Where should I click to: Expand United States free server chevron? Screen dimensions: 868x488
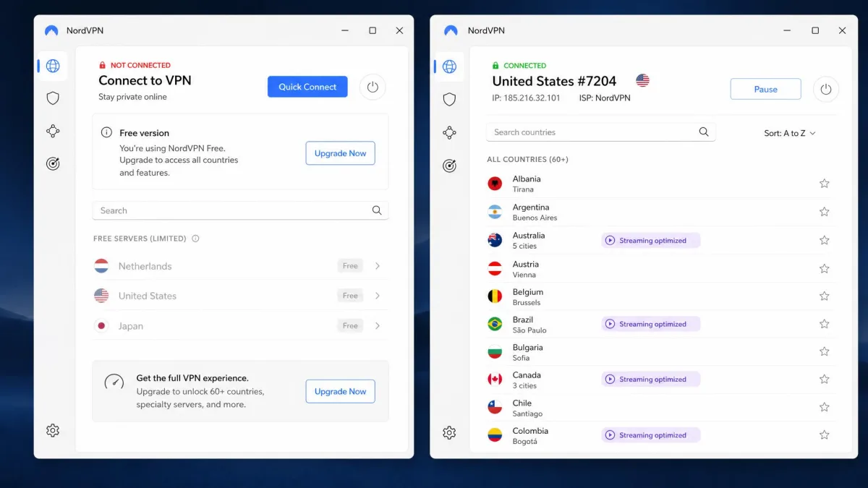(x=378, y=296)
